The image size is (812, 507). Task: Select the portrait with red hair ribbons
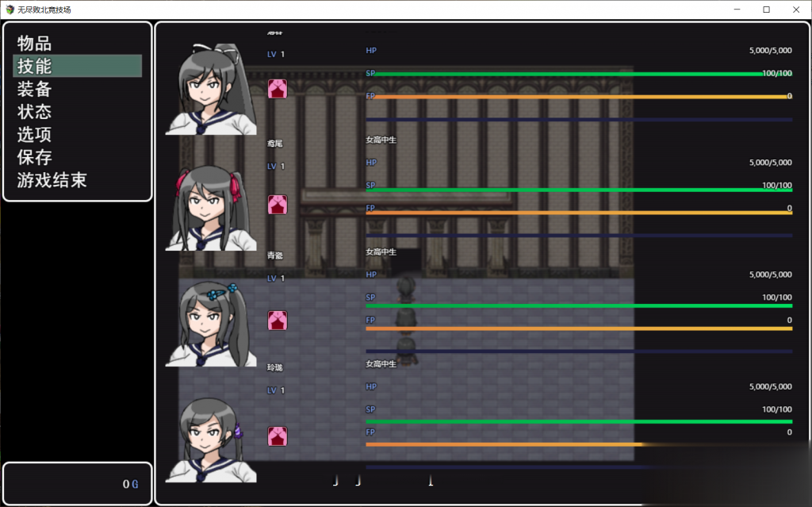(x=211, y=208)
